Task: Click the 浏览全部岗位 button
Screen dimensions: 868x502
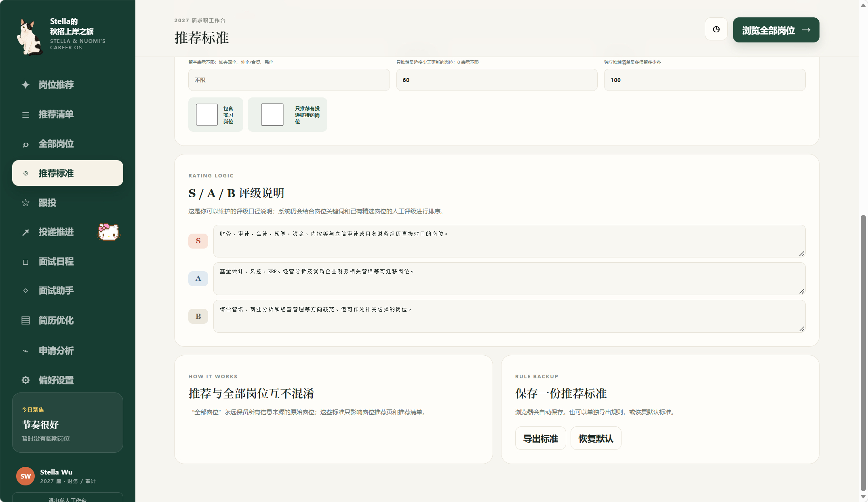Action: pos(776,30)
